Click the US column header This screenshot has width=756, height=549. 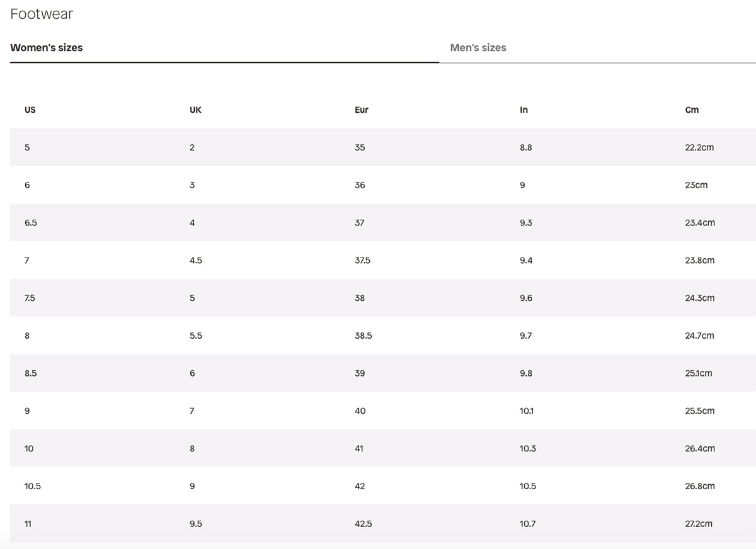click(30, 110)
